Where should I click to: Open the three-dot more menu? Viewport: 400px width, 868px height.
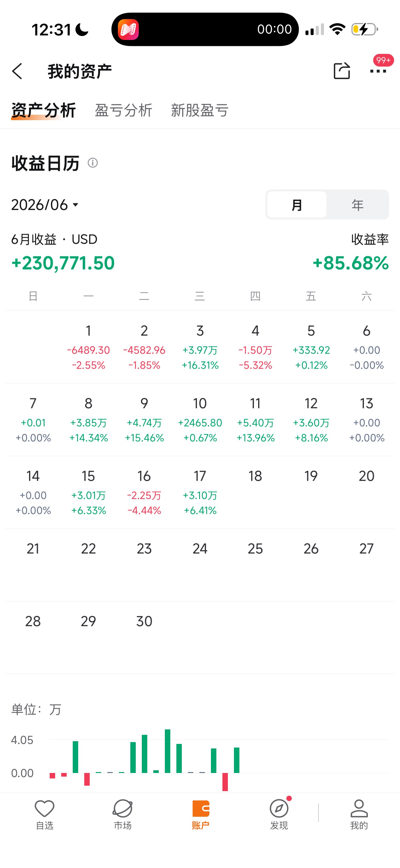pyautogui.click(x=378, y=71)
